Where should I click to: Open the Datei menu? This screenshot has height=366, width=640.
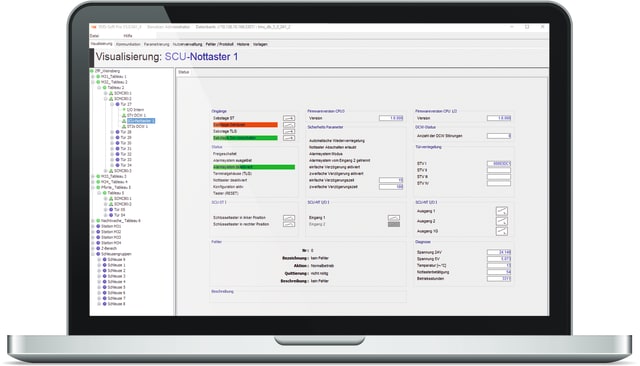94,36
